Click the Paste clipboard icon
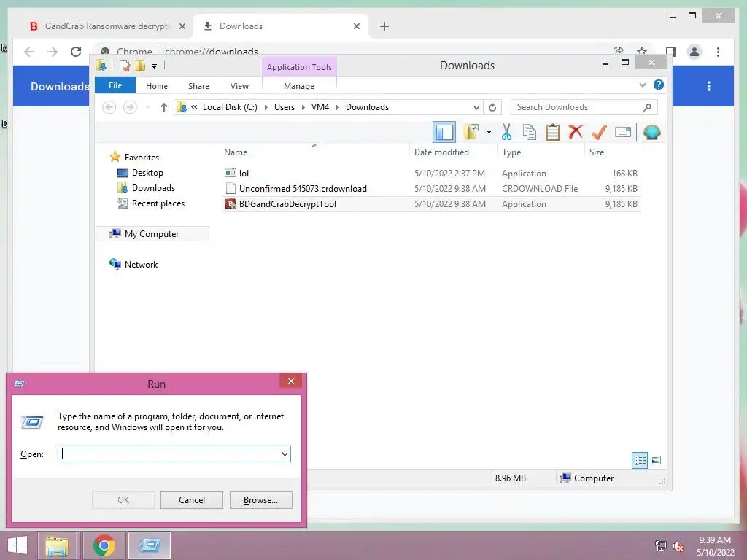 tap(553, 132)
